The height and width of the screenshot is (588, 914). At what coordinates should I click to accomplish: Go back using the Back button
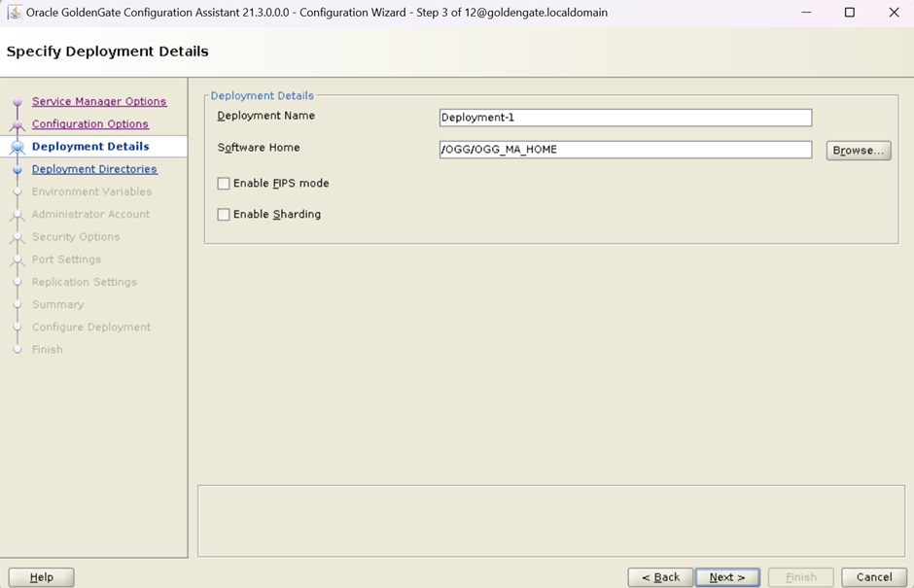660,577
